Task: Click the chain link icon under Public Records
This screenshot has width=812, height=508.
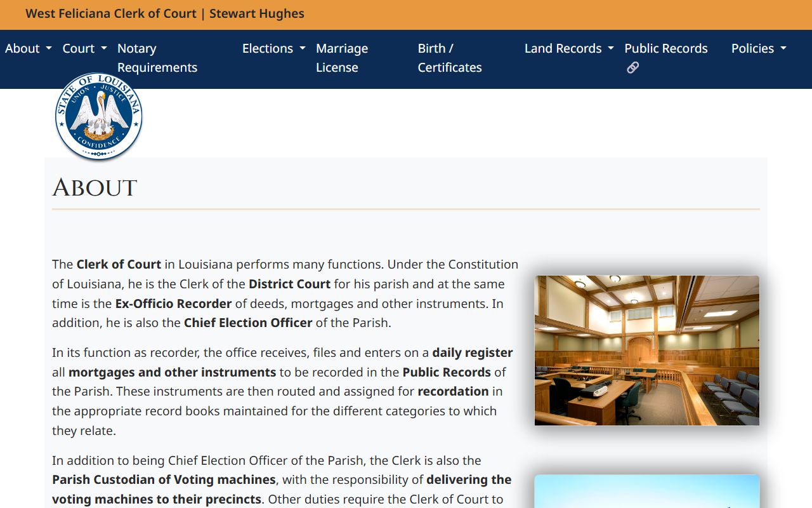Action: point(632,67)
